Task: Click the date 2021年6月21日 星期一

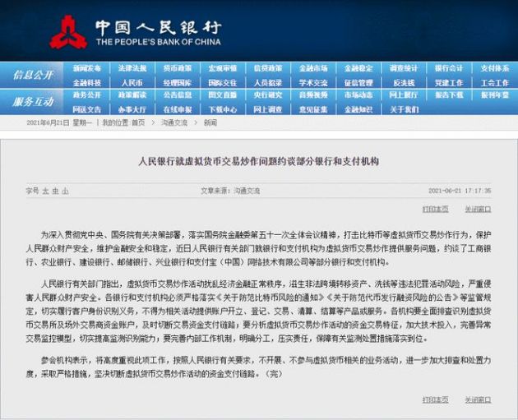Action: click(59, 122)
